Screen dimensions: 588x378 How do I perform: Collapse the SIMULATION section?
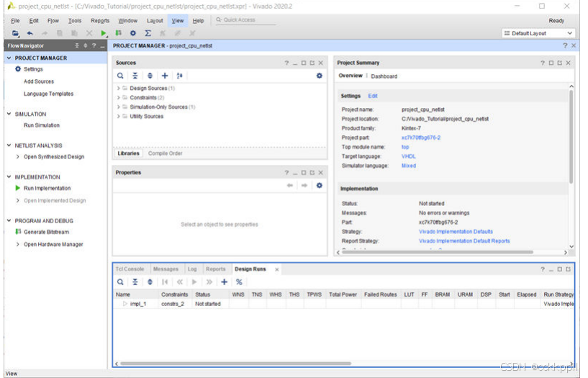9,114
